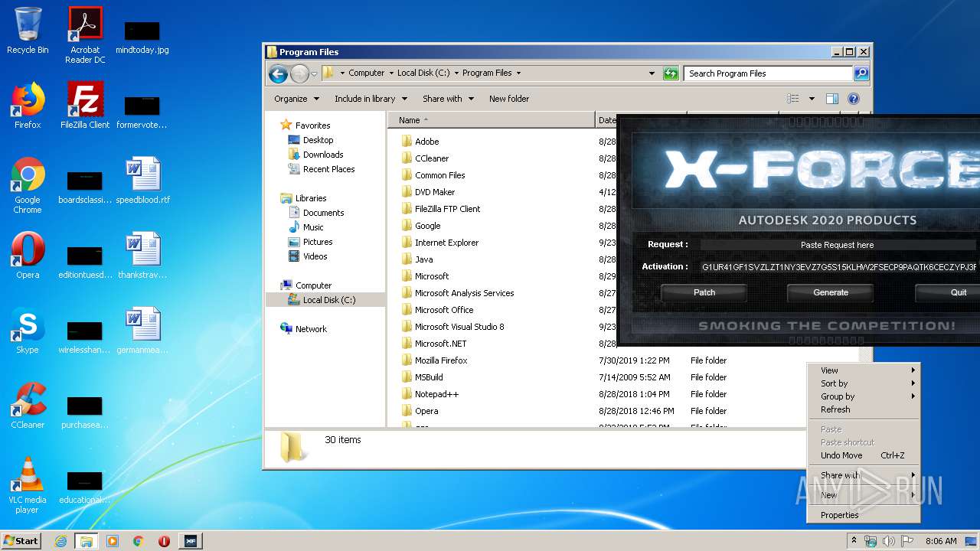Click the search magnifier in Explorer
Image resolution: width=980 pixels, height=551 pixels.
tap(861, 73)
